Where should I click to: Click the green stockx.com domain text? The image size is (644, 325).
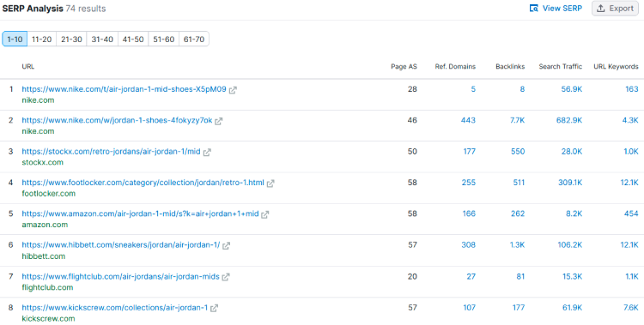(x=42, y=163)
